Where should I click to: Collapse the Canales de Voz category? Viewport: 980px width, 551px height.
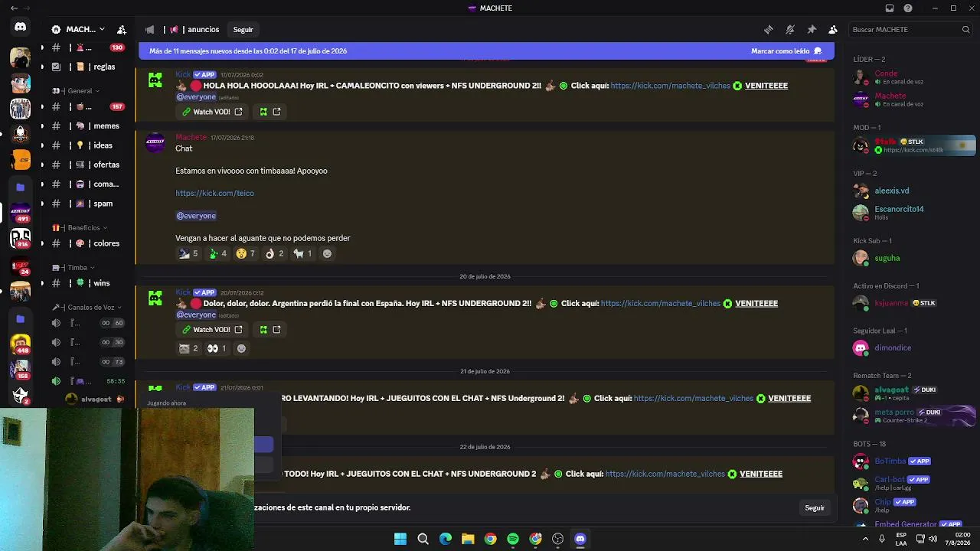[x=87, y=308]
